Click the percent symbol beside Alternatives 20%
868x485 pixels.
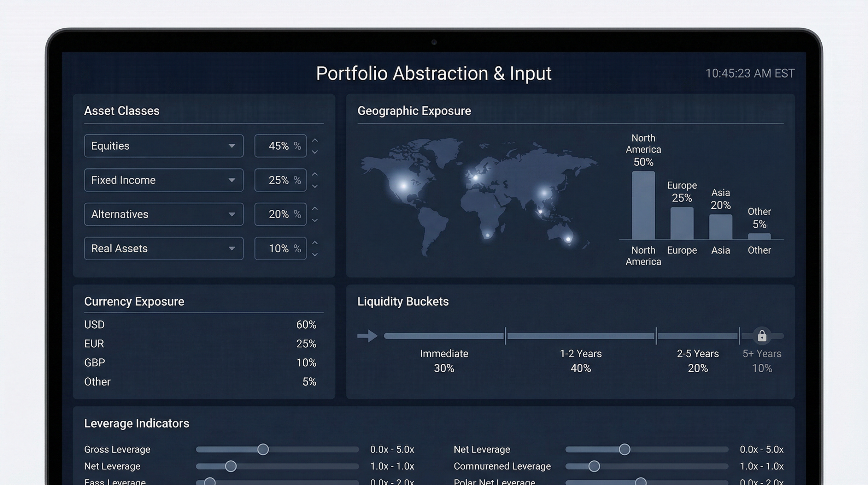coord(297,214)
